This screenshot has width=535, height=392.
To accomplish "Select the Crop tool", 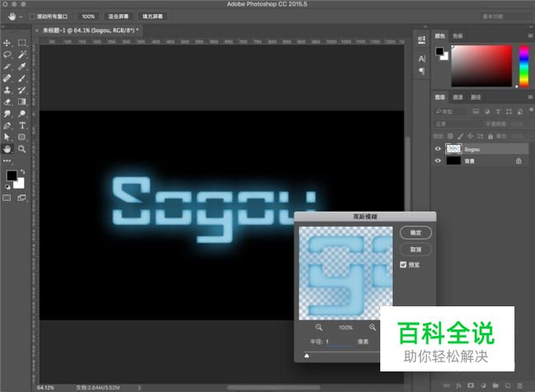I will pos(7,67).
